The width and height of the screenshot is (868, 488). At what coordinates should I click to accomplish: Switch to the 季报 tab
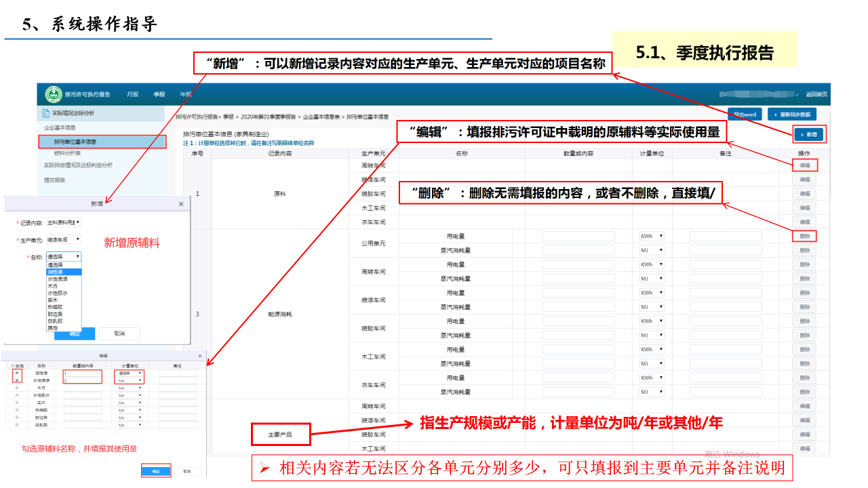click(159, 94)
